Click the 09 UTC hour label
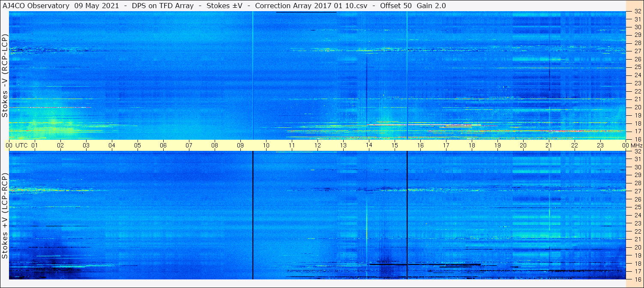 point(240,146)
